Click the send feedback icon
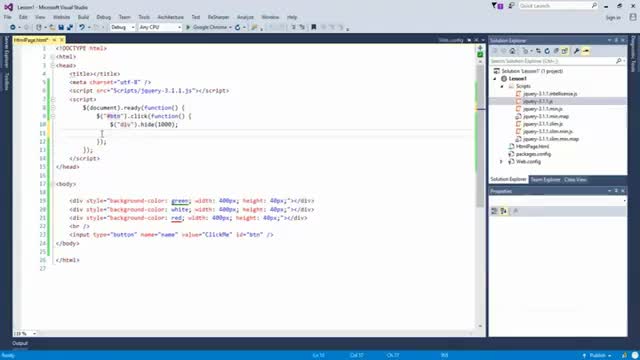 (511, 6)
